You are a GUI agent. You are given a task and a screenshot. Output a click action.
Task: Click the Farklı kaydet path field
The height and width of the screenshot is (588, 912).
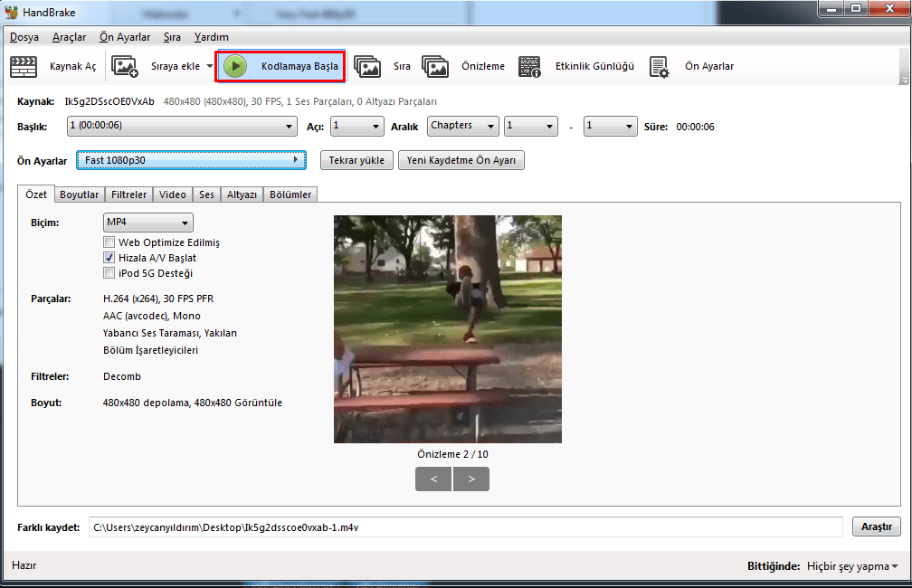click(x=465, y=526)
